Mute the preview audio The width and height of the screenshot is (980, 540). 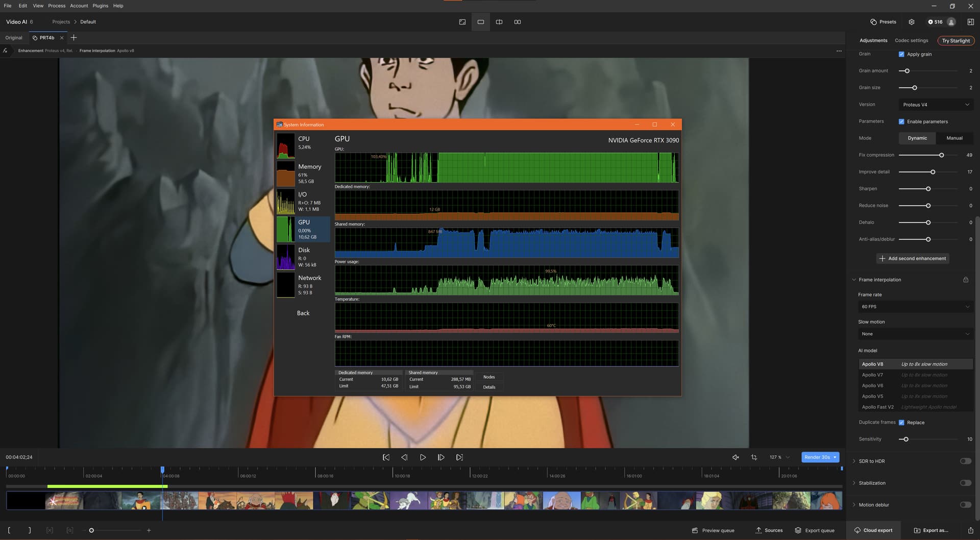(x=736, y=457)
